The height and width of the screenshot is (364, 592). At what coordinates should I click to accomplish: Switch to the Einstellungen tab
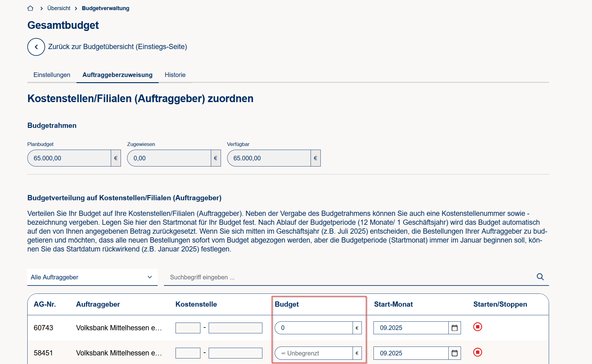tap(52, 75)
